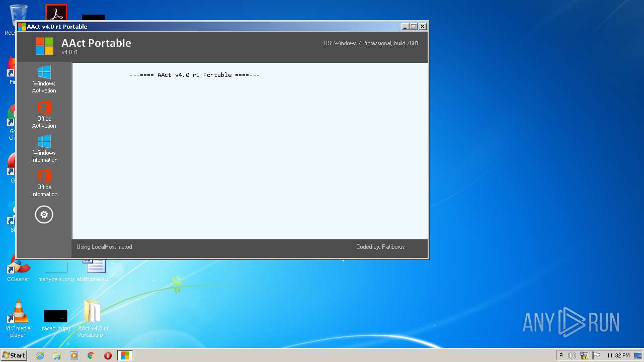Click the AAct title bar app icon

click(22, 27)
